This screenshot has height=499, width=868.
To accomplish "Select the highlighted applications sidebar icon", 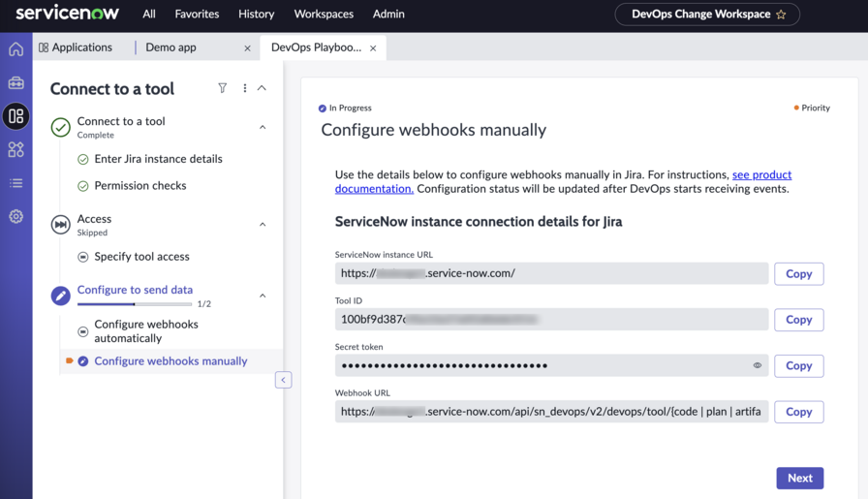I will coord(16,116).
